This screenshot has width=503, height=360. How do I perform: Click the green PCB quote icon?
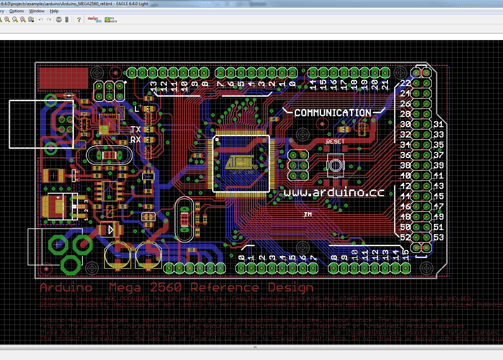point(111,20)
